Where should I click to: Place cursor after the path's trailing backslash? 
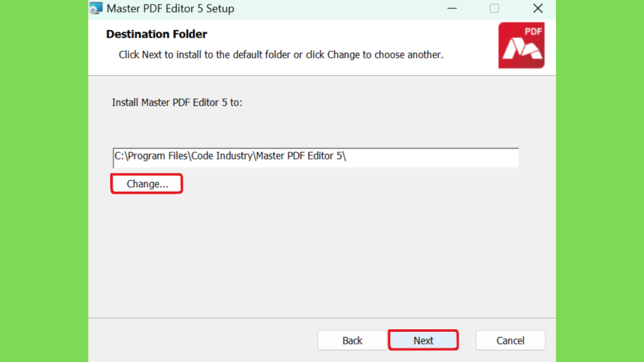pos(347,156)
